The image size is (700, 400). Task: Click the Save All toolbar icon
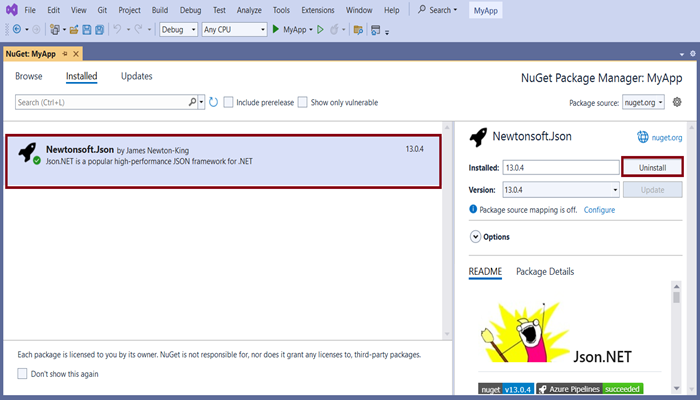pos(100,30)
